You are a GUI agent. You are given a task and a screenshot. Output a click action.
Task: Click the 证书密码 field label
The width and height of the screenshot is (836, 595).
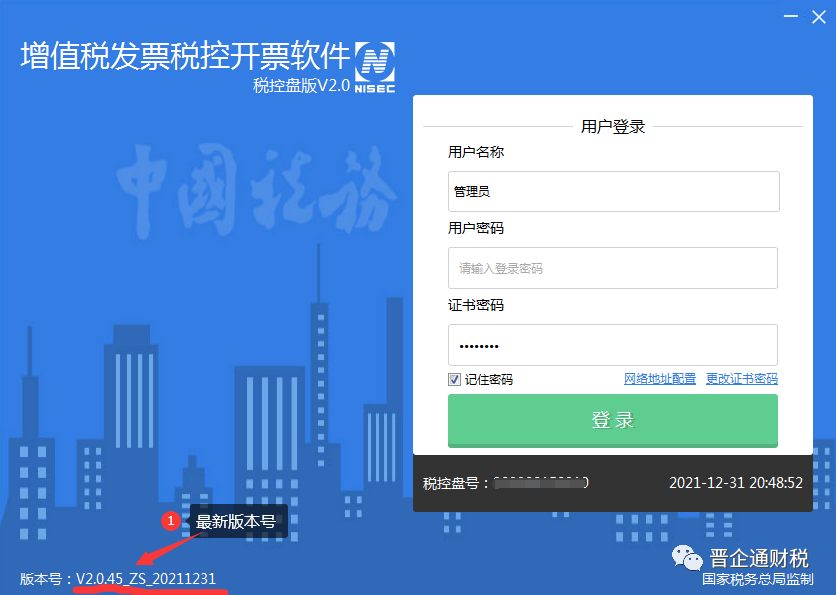(x=476, y=305)
